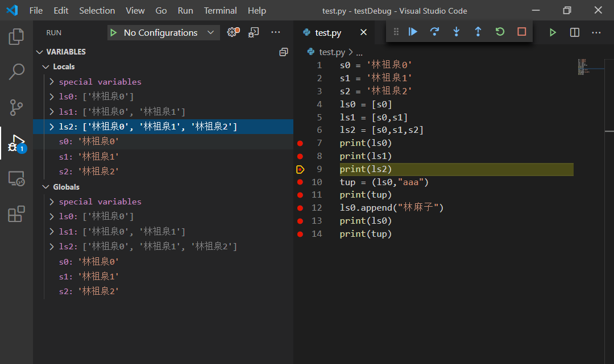Click the Step Over debug control

[434, 32]
